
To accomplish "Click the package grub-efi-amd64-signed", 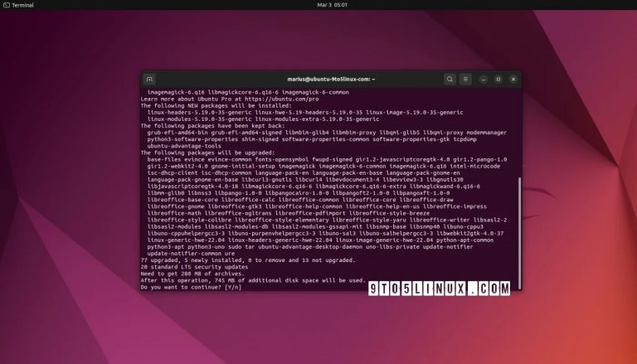I will pyautogui.click(x=246, y=133).
